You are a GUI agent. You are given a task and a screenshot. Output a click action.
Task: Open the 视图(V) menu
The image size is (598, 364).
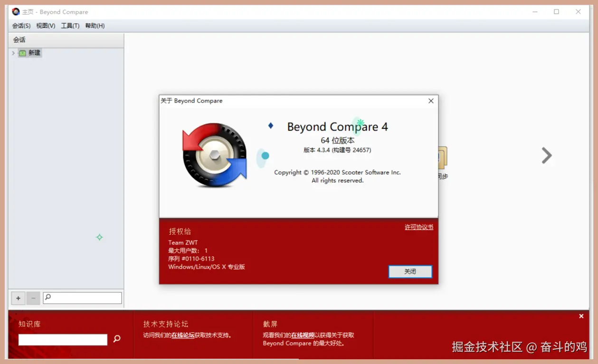click(x=46, y=26)
